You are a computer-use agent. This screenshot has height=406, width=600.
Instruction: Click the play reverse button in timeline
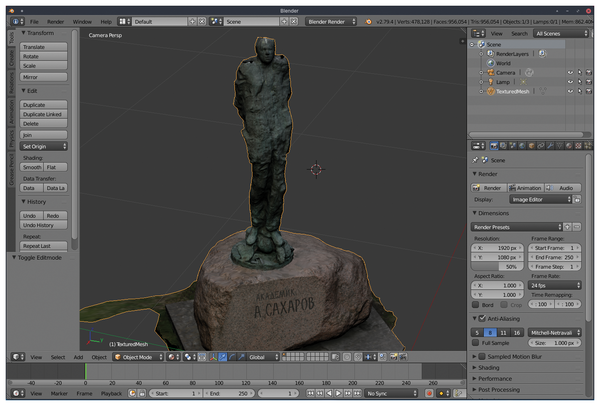click(x=329, y=393)
